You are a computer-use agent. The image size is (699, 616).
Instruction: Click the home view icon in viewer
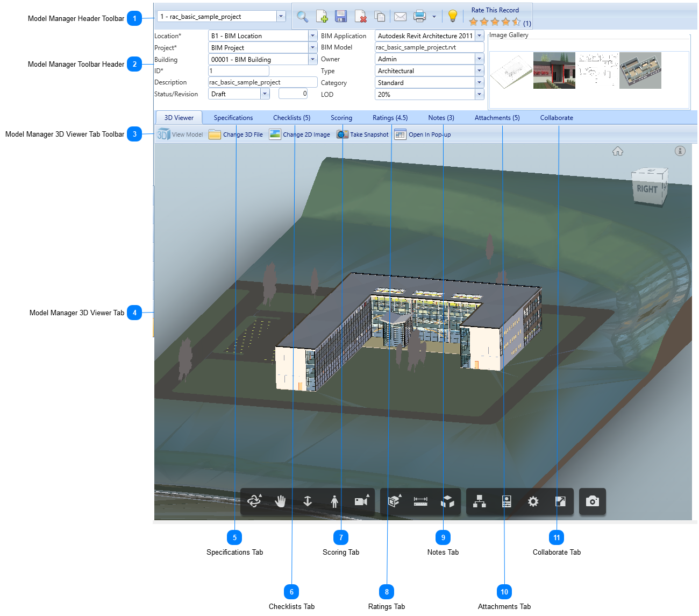(x=618, y=151)
